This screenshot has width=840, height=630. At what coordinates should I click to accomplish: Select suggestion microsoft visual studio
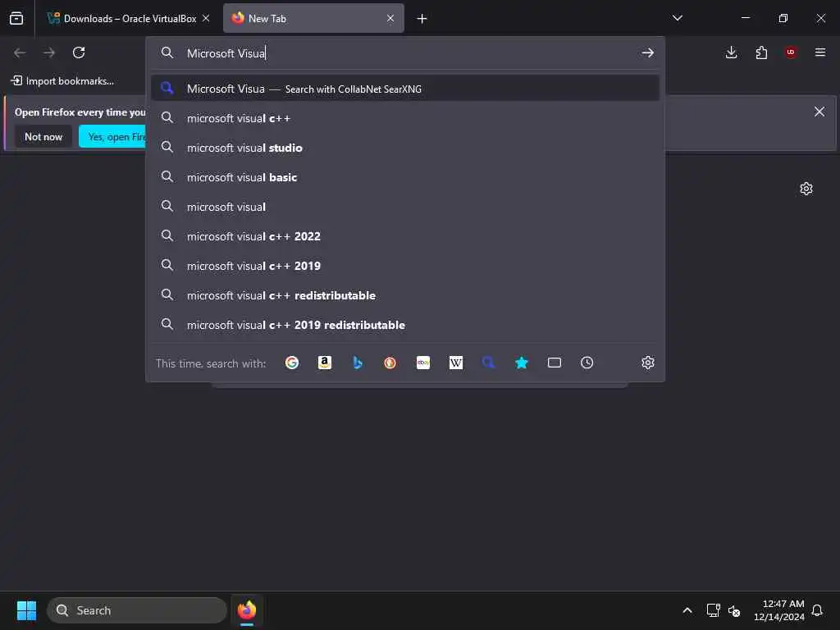405,148
